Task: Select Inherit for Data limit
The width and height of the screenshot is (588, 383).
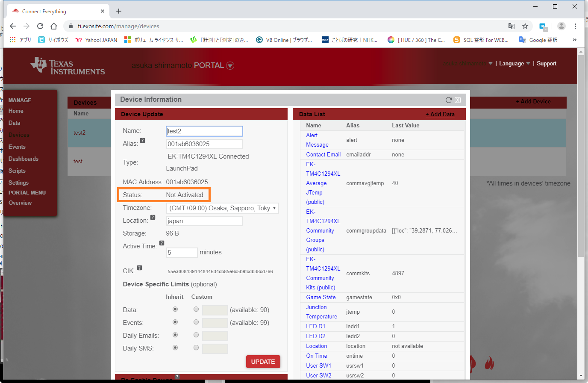Action: coord(175,309)
